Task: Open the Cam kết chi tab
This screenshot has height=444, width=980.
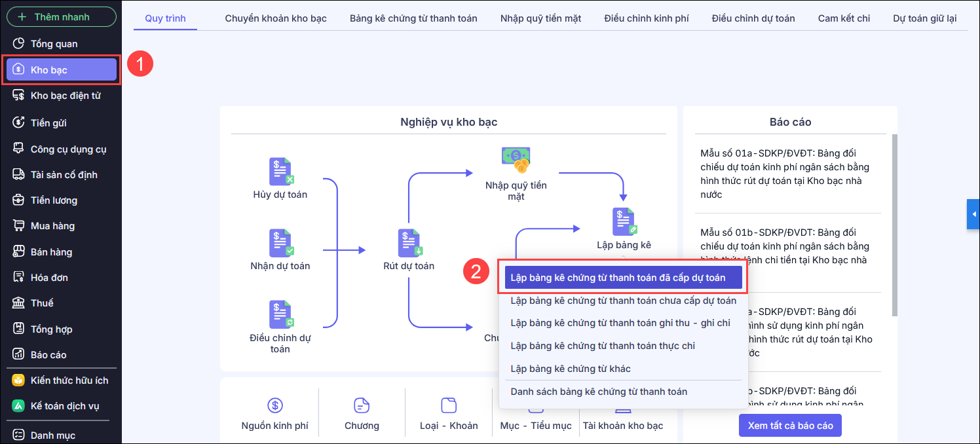Action: (844, 18)
